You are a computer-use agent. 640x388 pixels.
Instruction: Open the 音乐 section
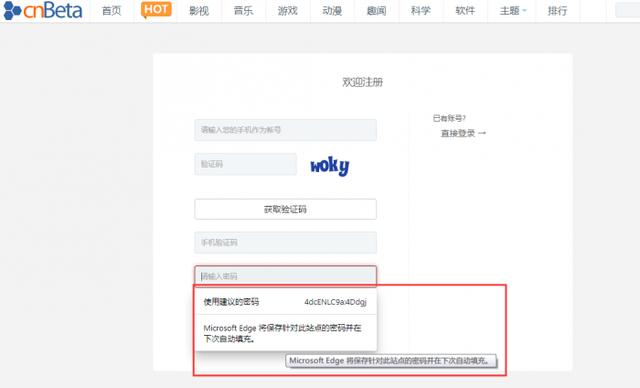[243, 11]
